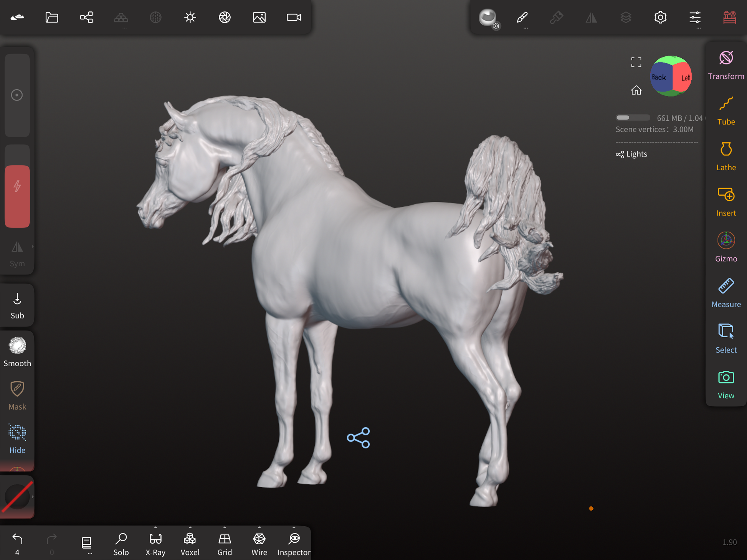The image size is (747, 560).
Task: Open the Insert primitive tool
Action: [726, 203]
